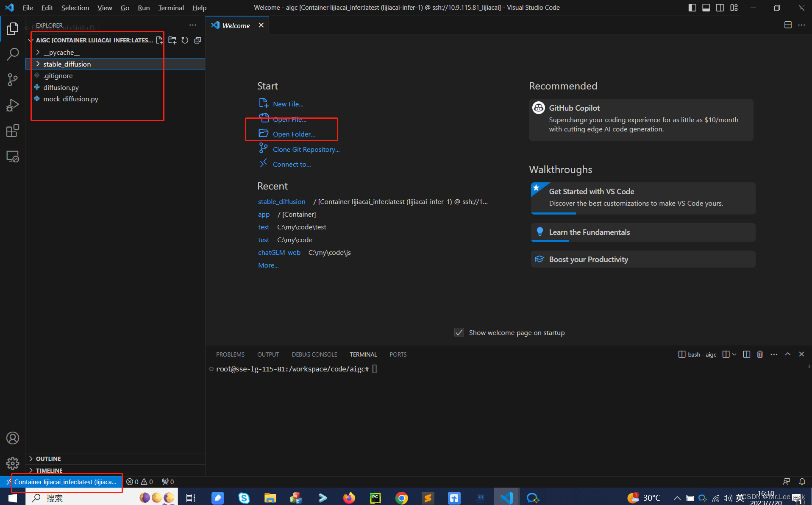Open the feedback icon in status bar
The height and width of the screenshot is (505, 812).
pos(786,482)
